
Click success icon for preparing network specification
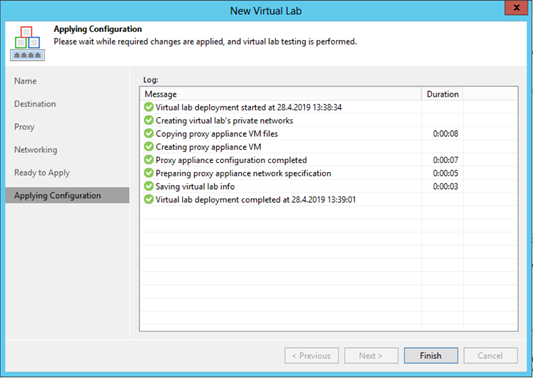[149, 173]
